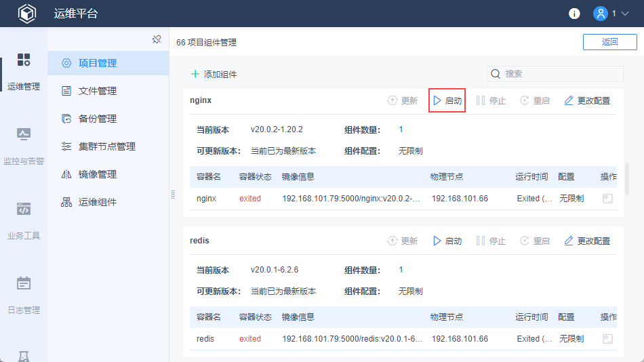Viewport: 644px width, 362px height.
Task: Start the redis component via 启动
Action: point(447,241)
